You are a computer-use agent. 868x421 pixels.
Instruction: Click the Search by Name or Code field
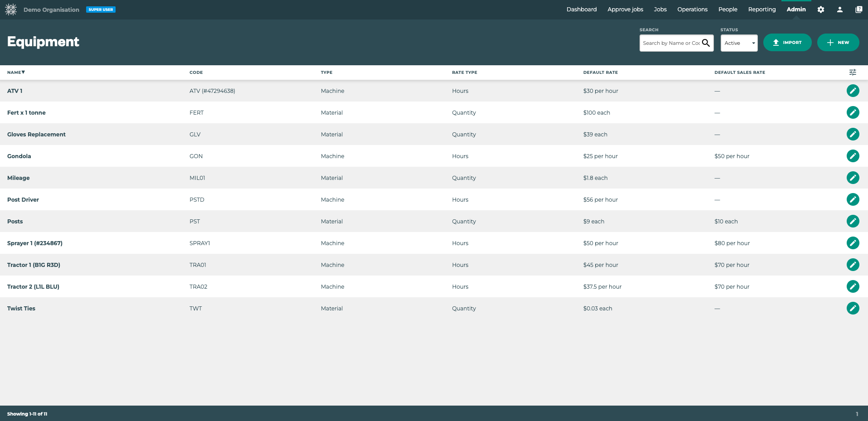[671, 43]
